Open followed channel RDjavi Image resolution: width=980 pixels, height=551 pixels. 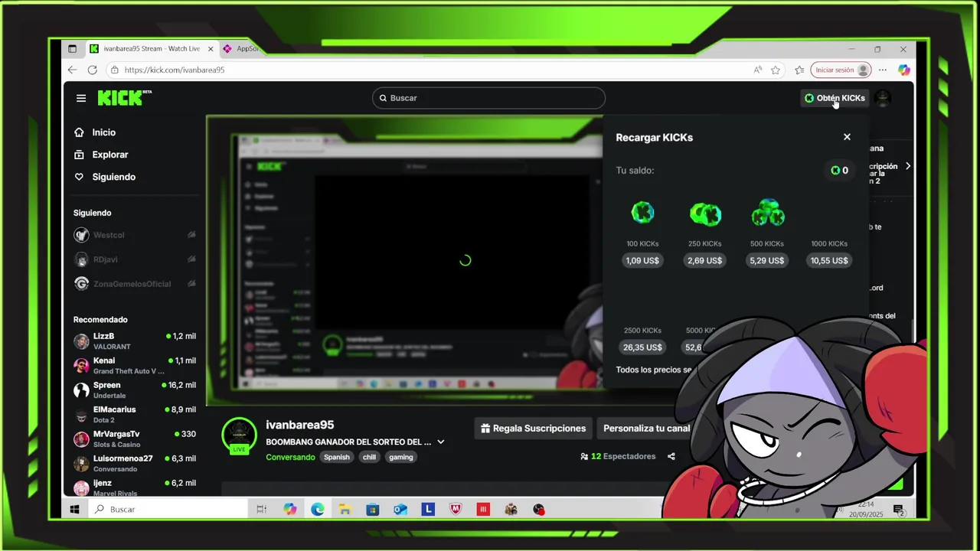pos(135,259)
